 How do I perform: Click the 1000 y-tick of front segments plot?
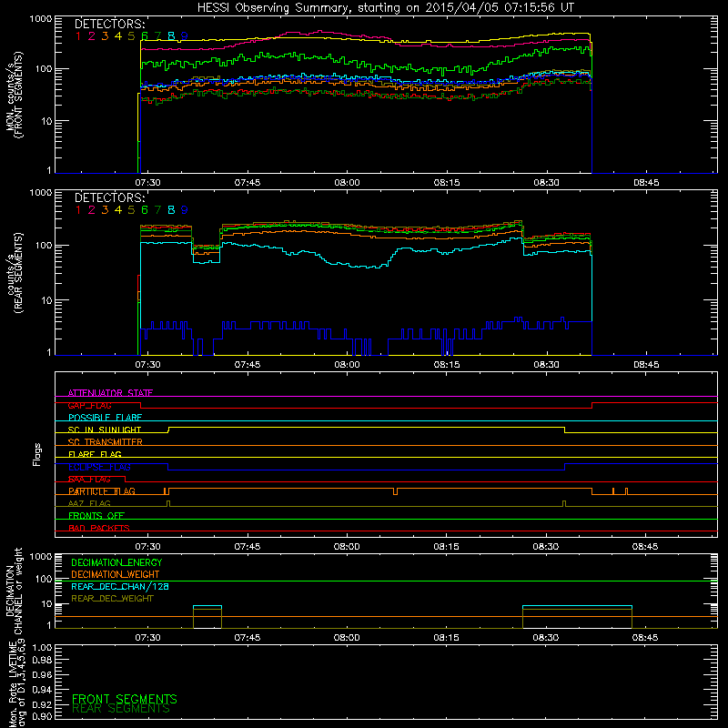pos(41,19)
